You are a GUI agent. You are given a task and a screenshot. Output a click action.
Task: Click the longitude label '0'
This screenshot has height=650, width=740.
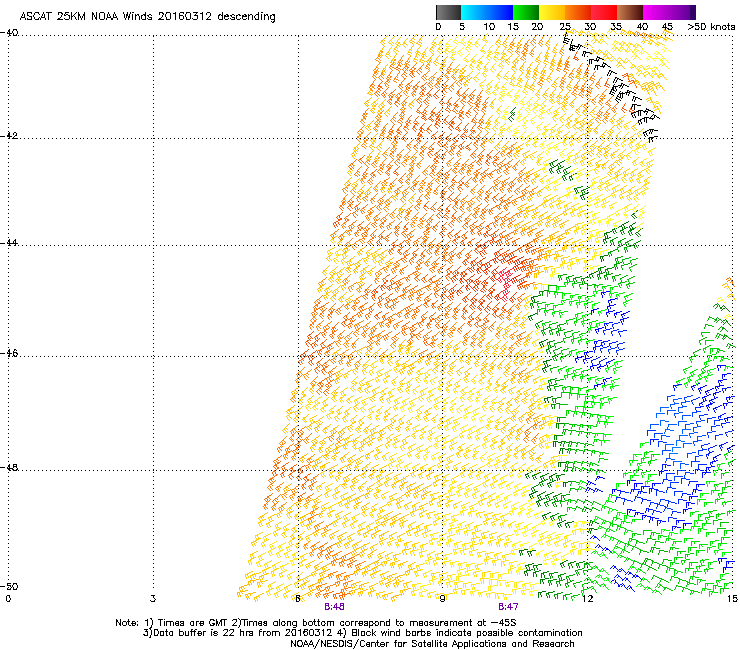click(x=8, y=599)
